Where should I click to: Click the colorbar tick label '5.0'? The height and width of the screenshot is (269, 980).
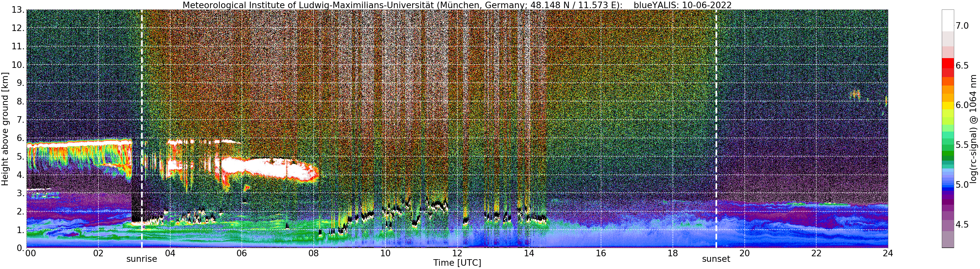click(x=962, y=184)
